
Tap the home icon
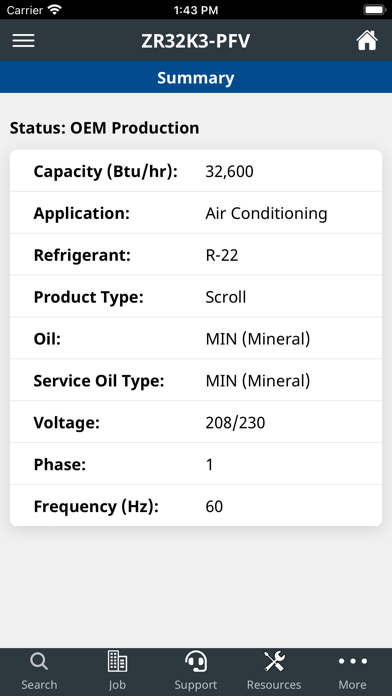pos(367,40)
